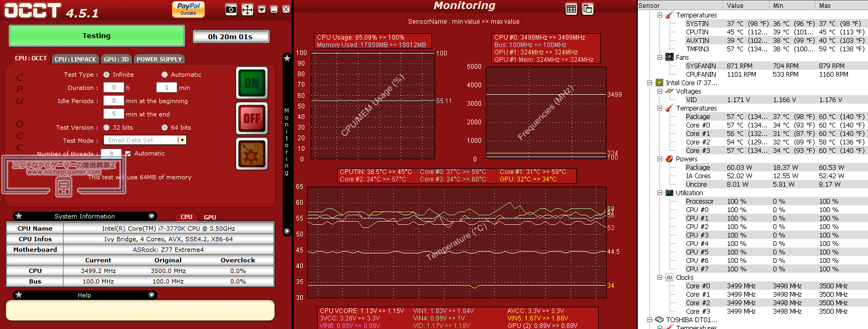The width and height of the screenshot is (868, 329).
Task: Take a screenshot with the camera icon
Action: [231, 10]
